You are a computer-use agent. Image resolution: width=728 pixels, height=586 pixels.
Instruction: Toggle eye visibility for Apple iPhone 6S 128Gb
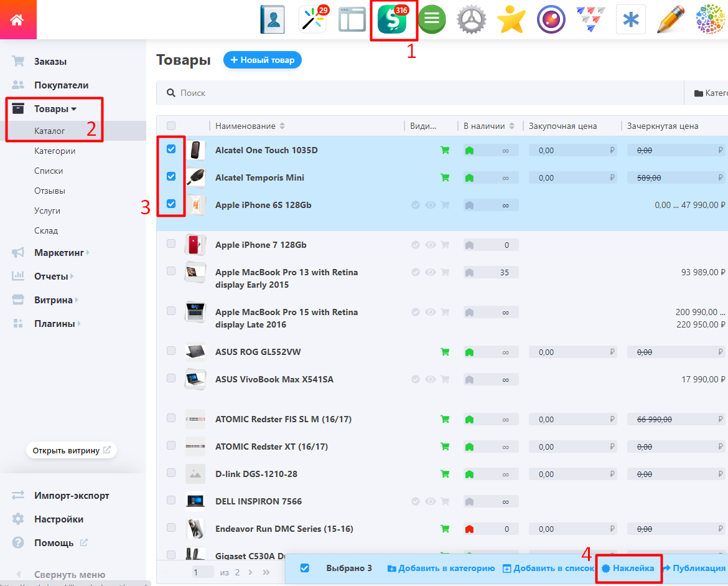430,205
